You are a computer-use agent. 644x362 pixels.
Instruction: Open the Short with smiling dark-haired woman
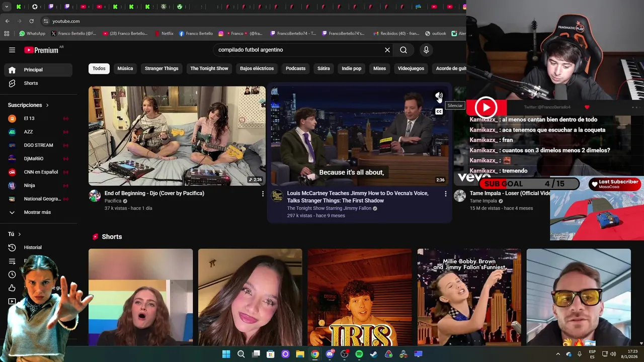(250, 297)
